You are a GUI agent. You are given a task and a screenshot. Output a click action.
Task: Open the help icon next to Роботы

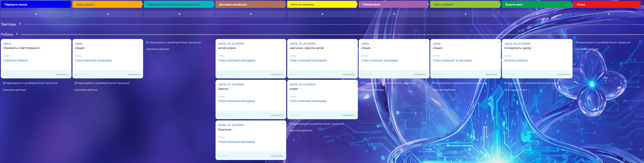(17, 34)
